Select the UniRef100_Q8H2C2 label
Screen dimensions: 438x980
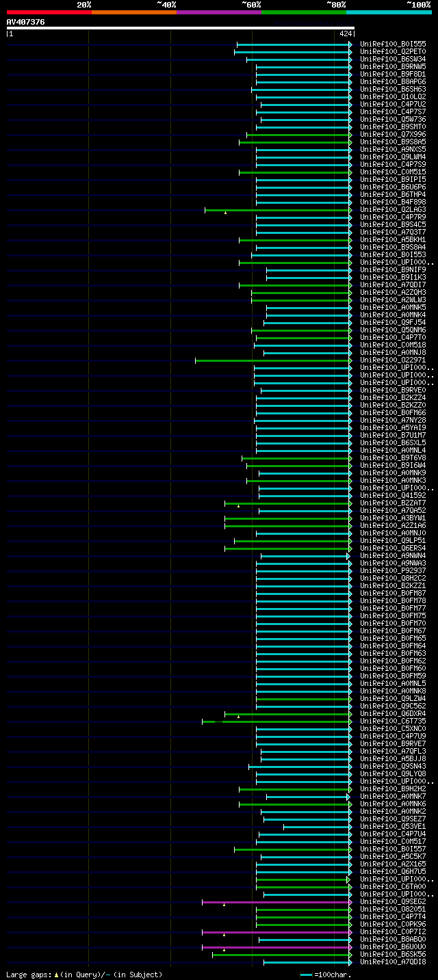(x=393, y=578)
